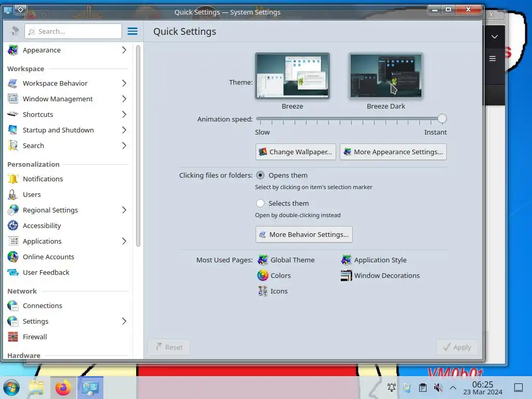The width and height of the screenshot is (532, 399).
Task: Open the Appearance category icon
Action: 13,50
